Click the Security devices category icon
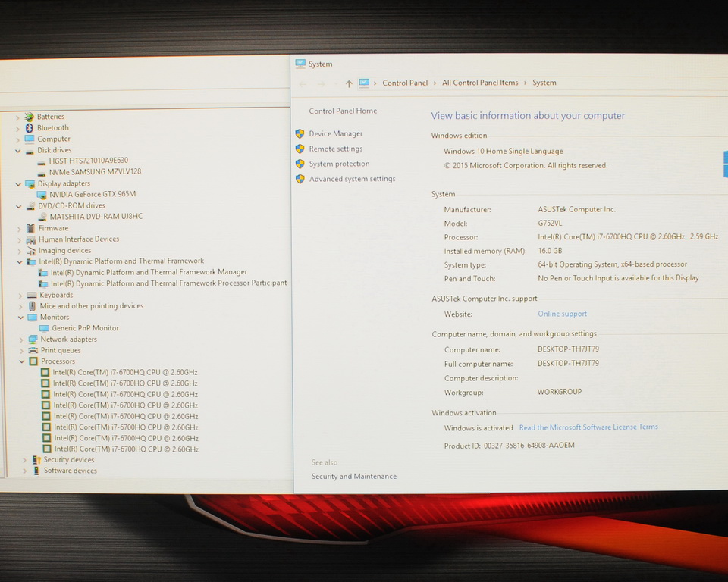Screen dimensions: 728x582 coord(36,460)
